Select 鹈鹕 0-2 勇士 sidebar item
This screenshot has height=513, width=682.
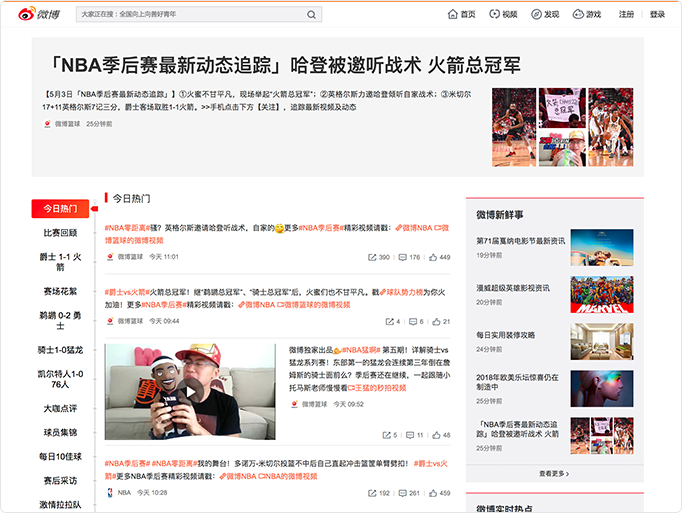click(60, 320)
